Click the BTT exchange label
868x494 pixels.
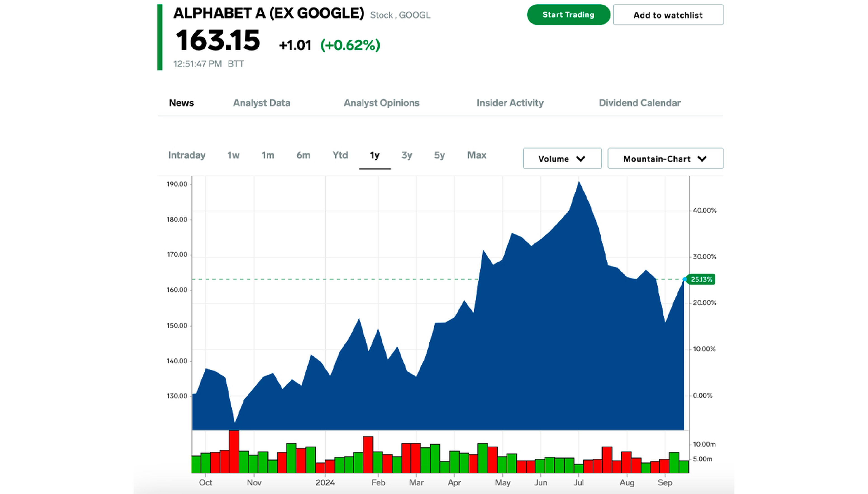point(236,64)
